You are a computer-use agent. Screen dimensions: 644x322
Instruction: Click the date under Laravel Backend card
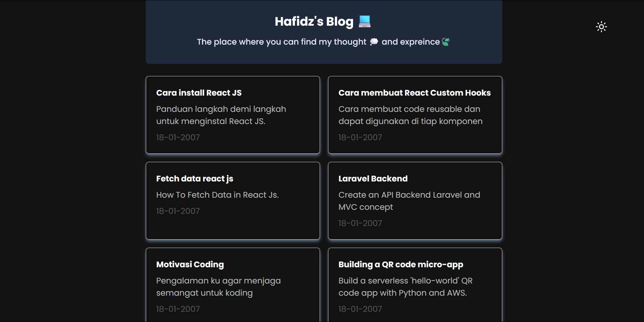[360, 223]
